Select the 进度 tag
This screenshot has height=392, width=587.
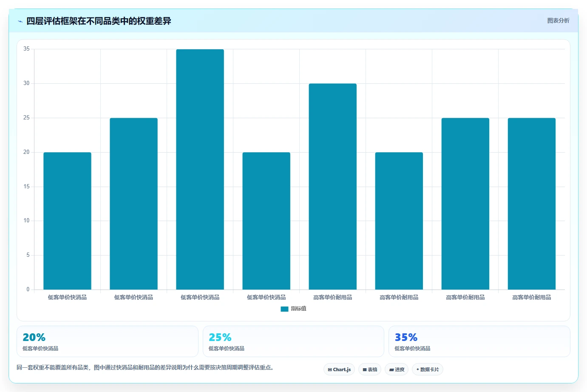(x=397, y=369)
